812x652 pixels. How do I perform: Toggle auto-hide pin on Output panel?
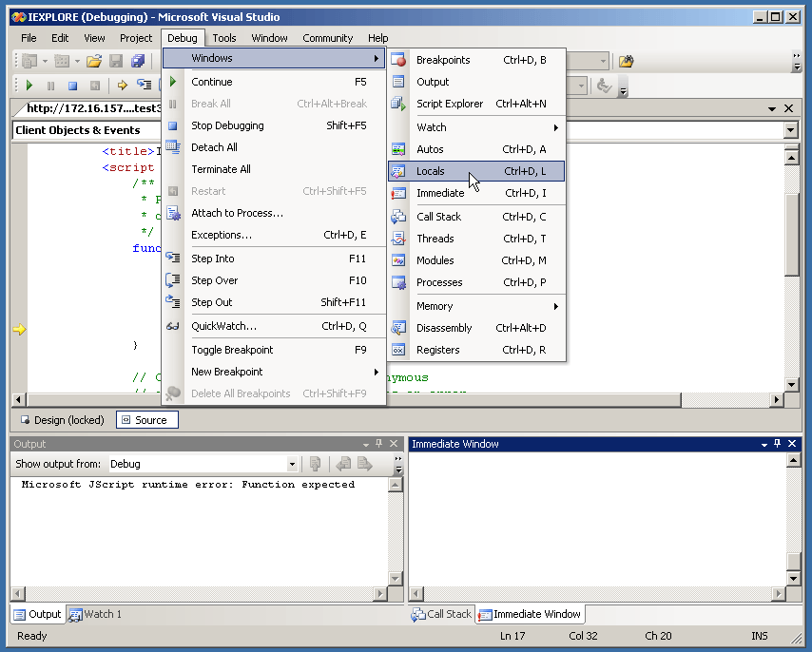click(x=379, y=444)
